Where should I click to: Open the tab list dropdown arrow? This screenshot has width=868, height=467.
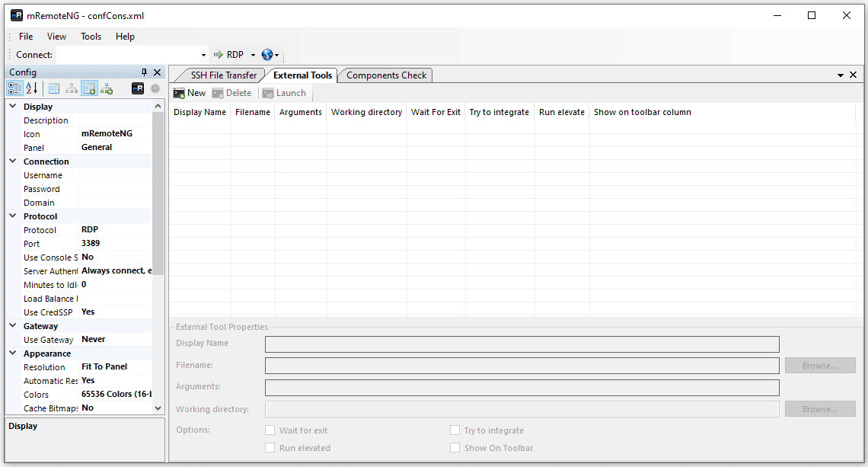[841, 75]
